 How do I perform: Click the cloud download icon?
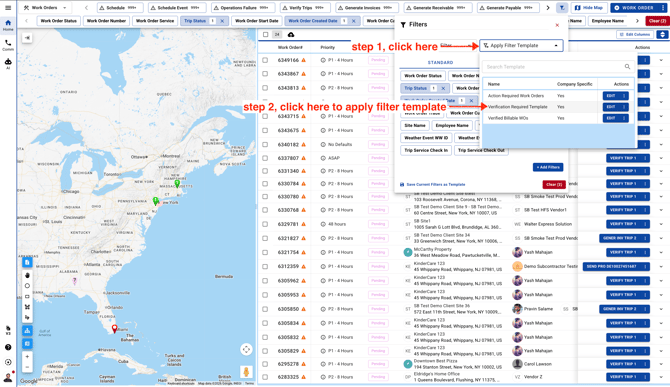[291, 35]
